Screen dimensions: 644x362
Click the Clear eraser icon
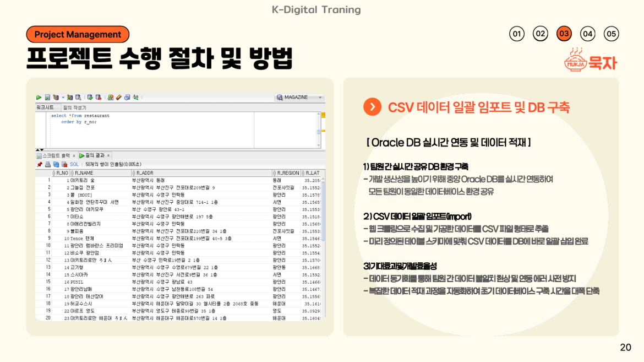119,98
